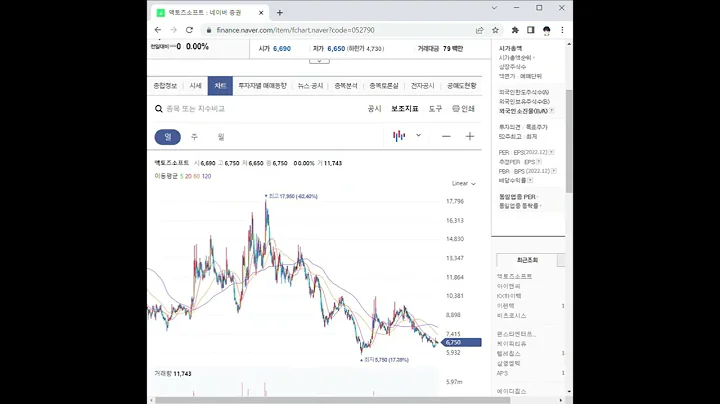Screen dimensions: 720x404
Task: Open the 종합정보 tab
Action: (165, 86)
